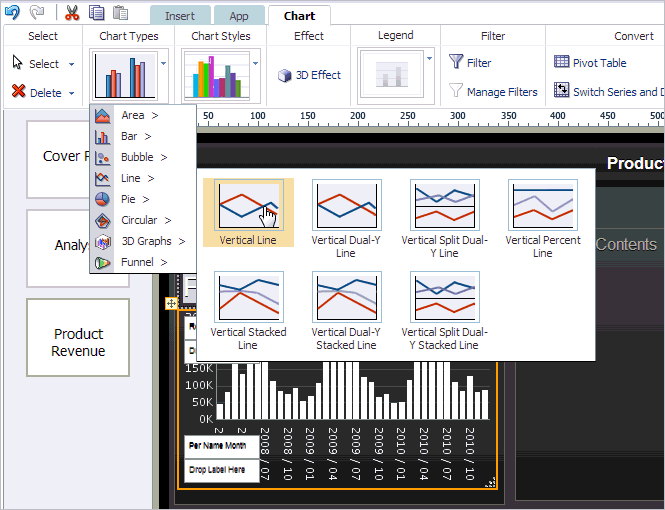Click the Legend position preview
The width and height of the screenshot is (665, 510).
tap(391, 75)
